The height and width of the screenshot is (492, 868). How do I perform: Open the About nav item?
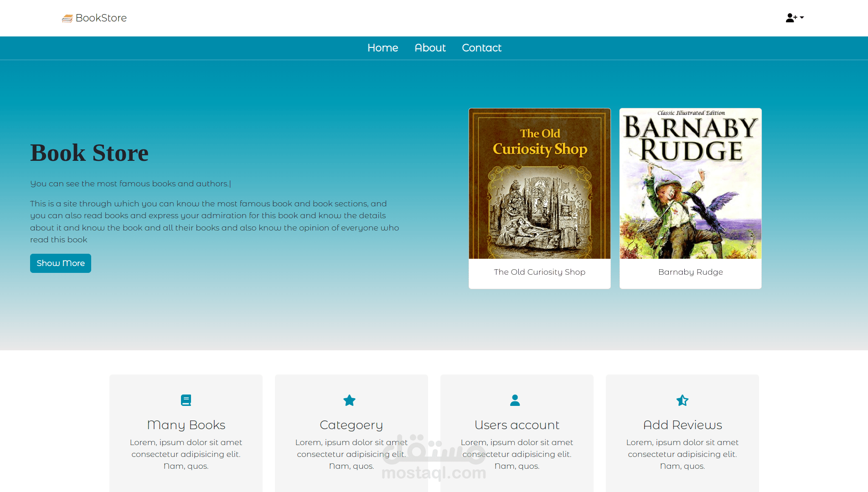tap(430, 48)
